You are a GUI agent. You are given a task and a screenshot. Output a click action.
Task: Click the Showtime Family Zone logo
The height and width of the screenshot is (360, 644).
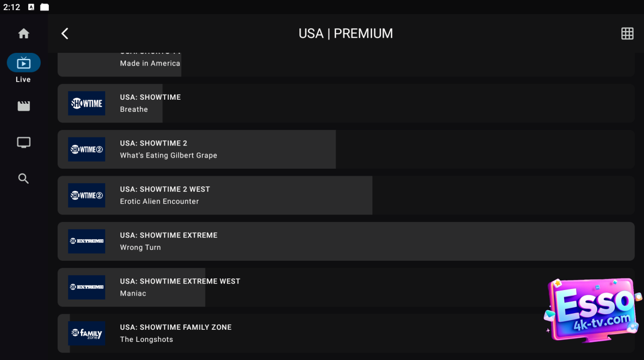(87, 333)
